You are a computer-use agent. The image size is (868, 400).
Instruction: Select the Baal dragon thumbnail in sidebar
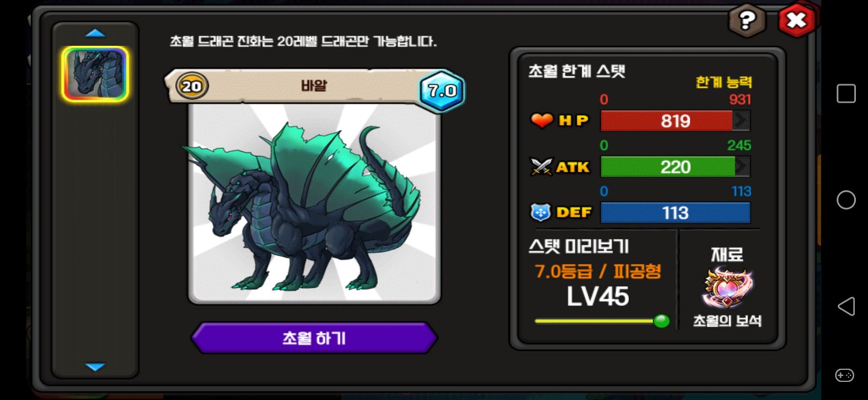pos(95,73)
